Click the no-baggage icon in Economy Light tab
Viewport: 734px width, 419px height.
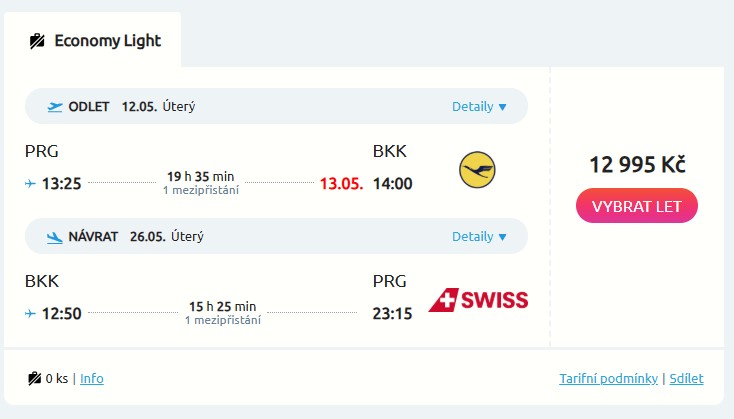(38, 41)
